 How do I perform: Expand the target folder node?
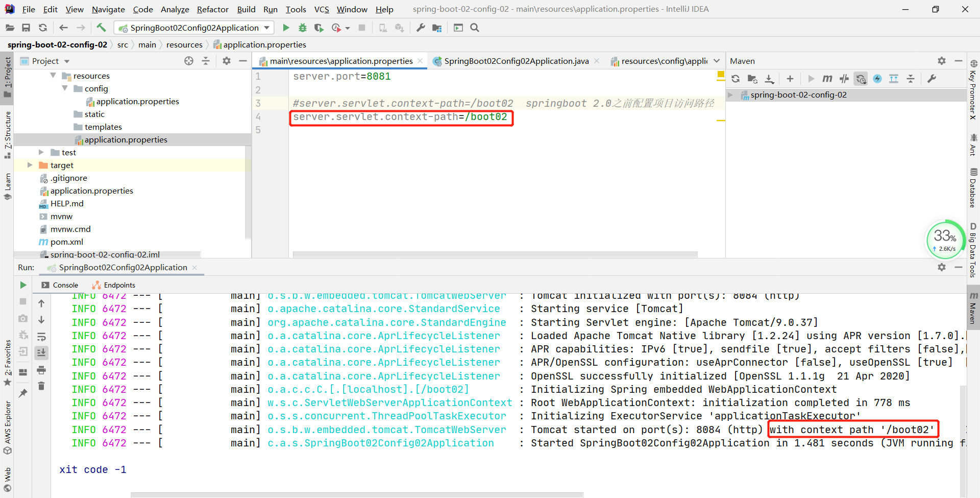pyautogui.click(x=30, y=165)
